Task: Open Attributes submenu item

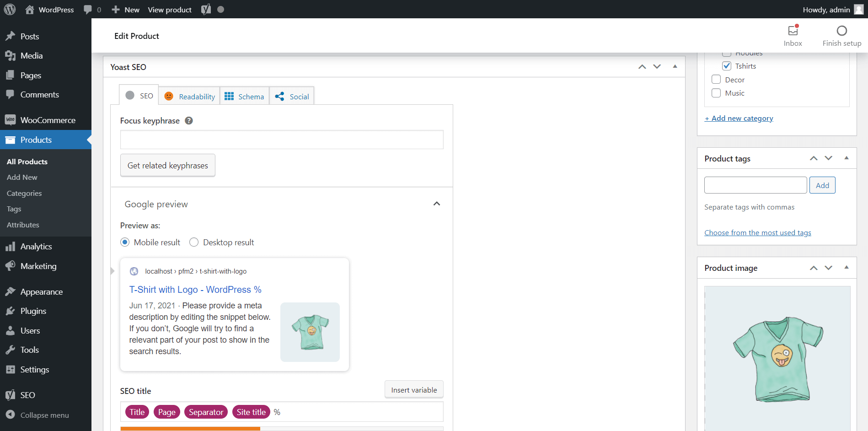Action: tap(23, 225)
